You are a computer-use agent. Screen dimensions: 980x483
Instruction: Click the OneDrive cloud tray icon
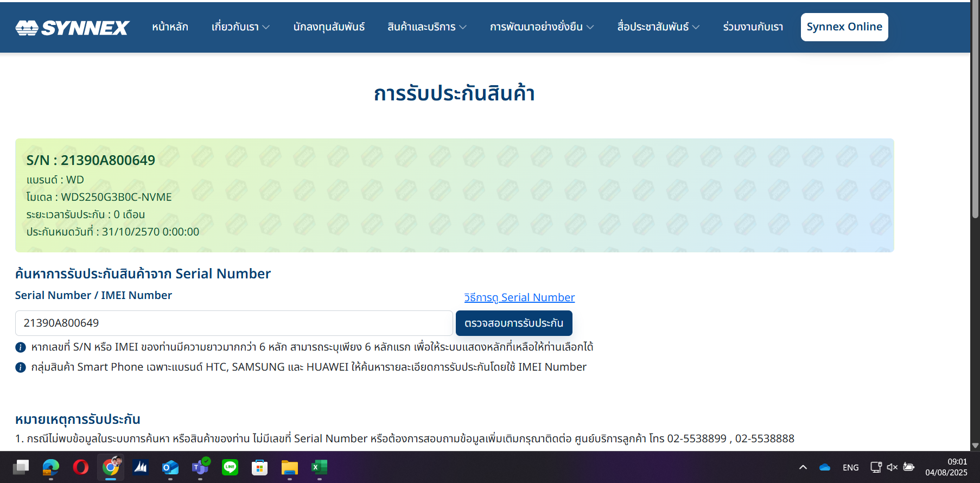point(825,467)
